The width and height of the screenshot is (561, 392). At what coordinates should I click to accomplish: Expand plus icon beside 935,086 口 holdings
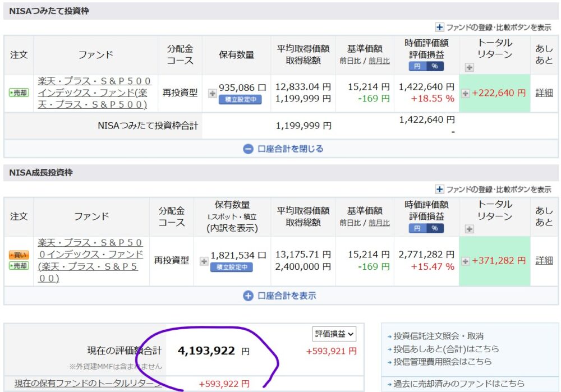(x=213, y=93)
